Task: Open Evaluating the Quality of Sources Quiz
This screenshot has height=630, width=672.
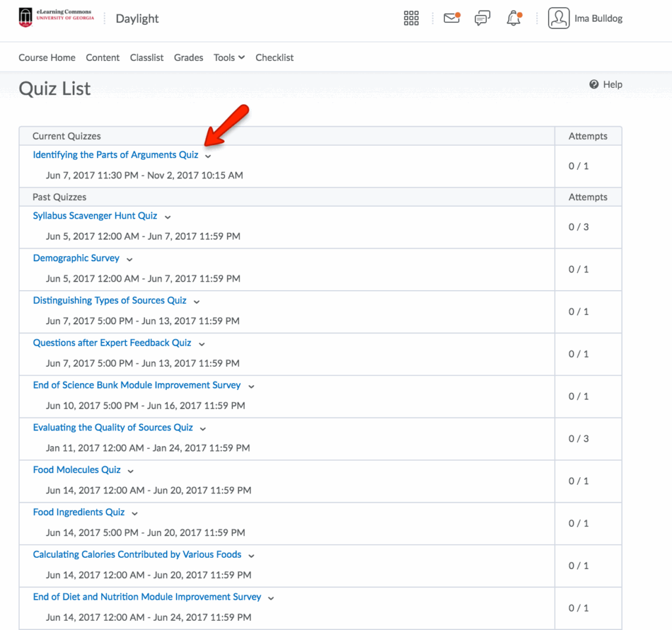Action: click(113, 427)
